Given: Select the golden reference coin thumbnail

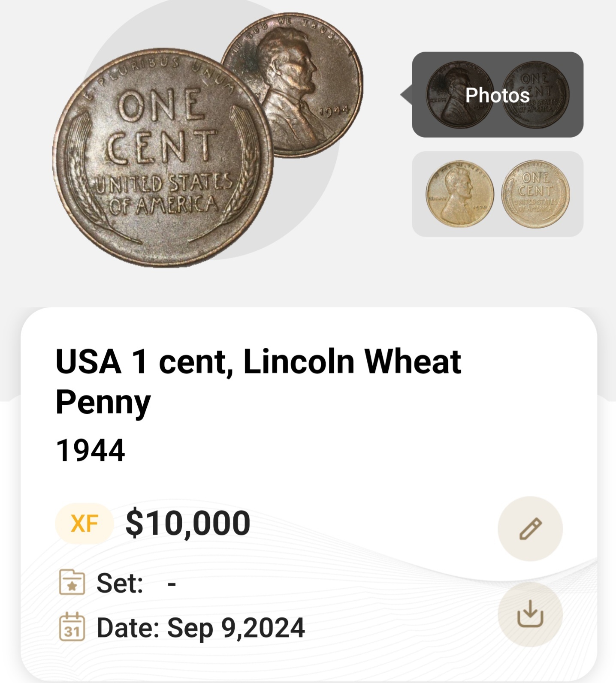Looking at the screenshot, I should tap(498, 194).
